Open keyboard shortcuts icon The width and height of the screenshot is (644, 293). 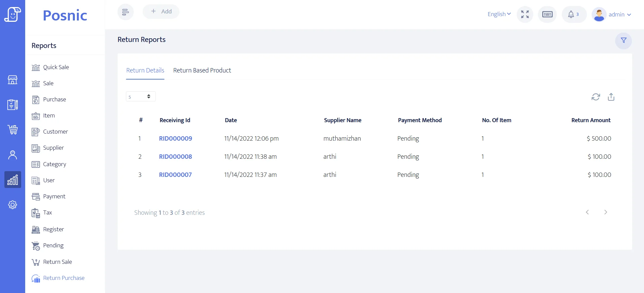coord(547,14)
